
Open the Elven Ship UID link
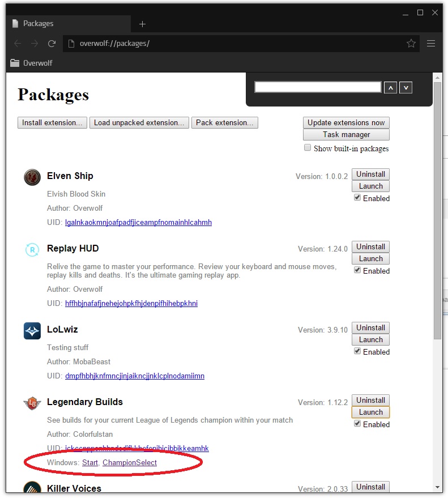[138, 222]
